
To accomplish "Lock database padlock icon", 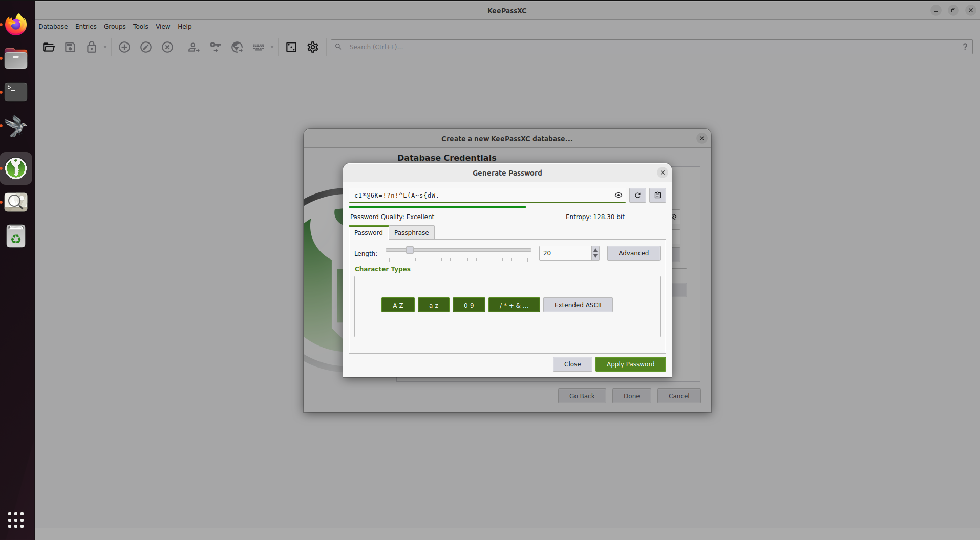I will [x=92, y=47].
